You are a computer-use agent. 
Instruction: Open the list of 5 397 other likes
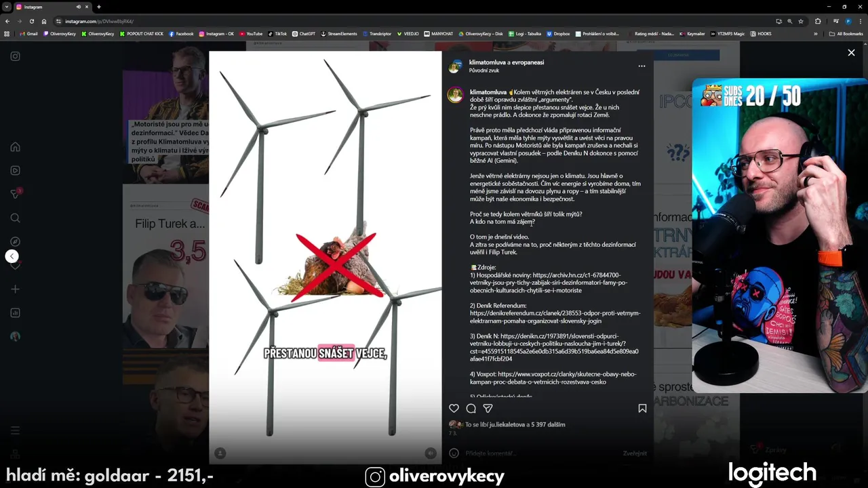click(x=548, y=424)
